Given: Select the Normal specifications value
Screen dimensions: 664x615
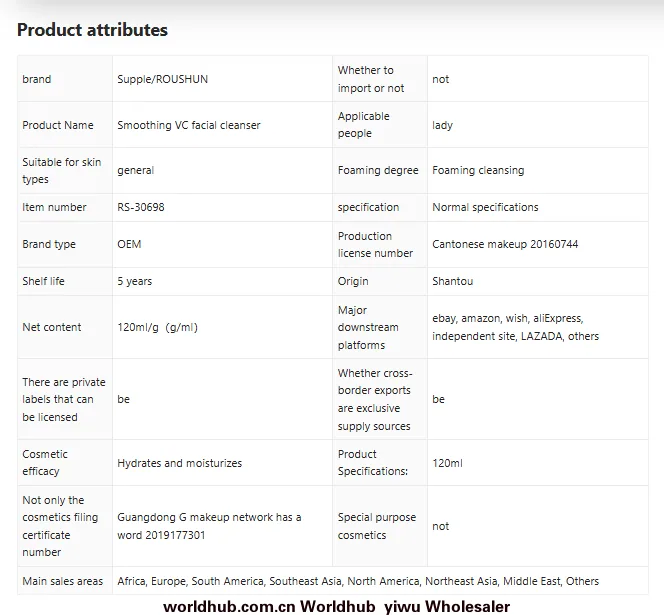Looking at the screenshot, I should [485, 207].
